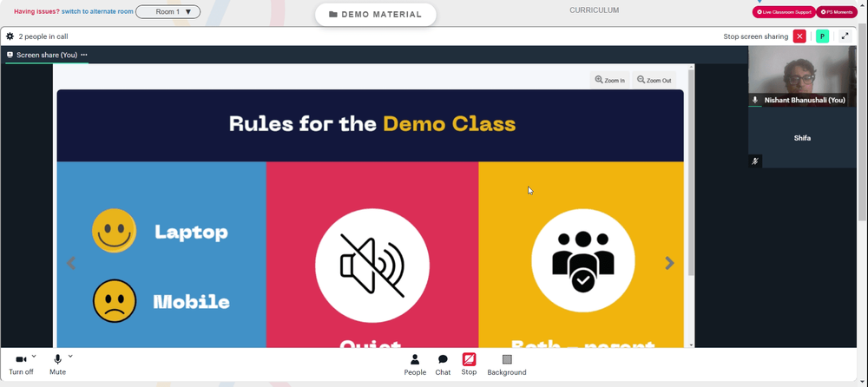Image resolution: width=868 pixels, height=387 pixels.
Task: Click the 2 people in call text
Action: click(43, 36)
